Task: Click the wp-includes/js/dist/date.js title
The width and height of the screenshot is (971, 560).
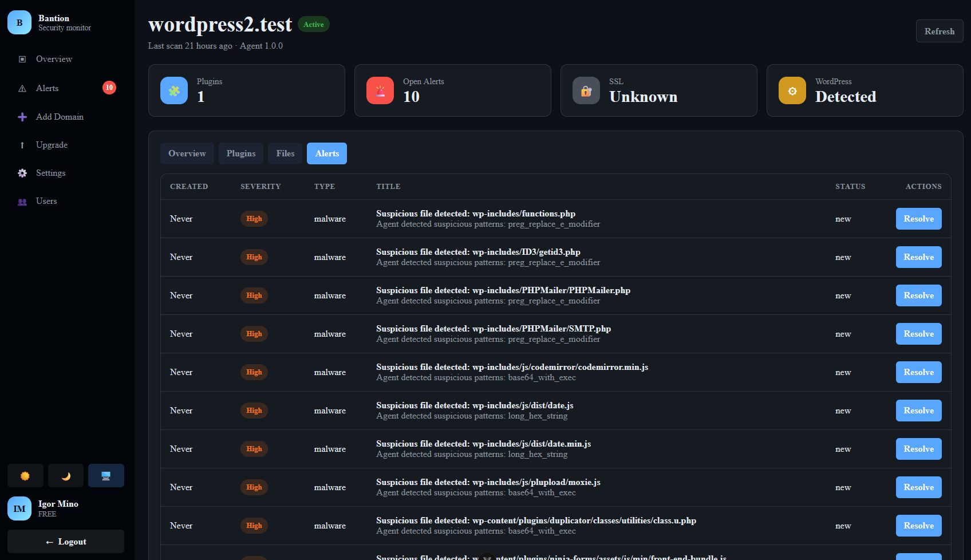Action: [475, 405]
